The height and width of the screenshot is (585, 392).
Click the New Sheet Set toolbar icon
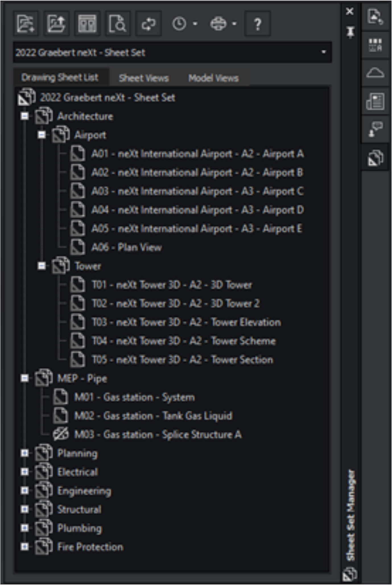26,23
